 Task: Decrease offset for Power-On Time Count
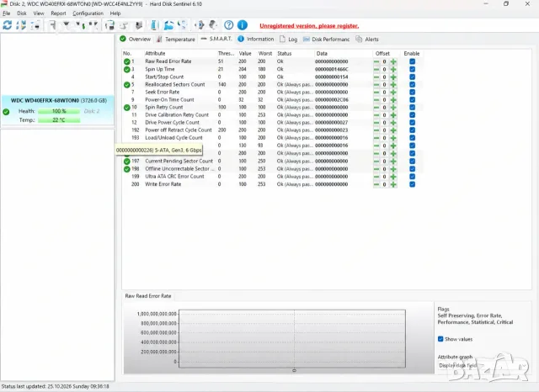point(376,100)
